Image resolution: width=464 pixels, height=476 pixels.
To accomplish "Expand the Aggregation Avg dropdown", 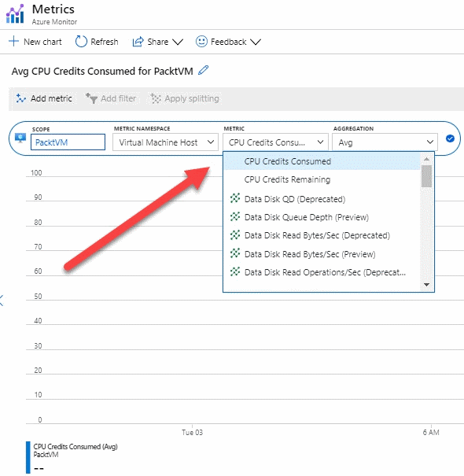I will [385, 142].
